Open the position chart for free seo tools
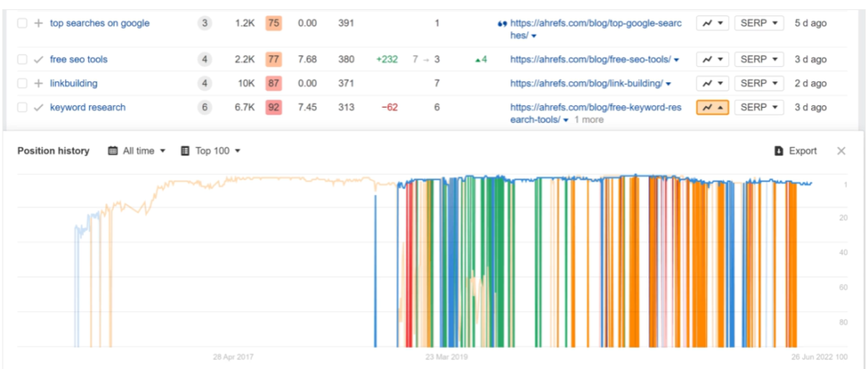The height and width of the screenshot is (369, 868). [711, 59]
